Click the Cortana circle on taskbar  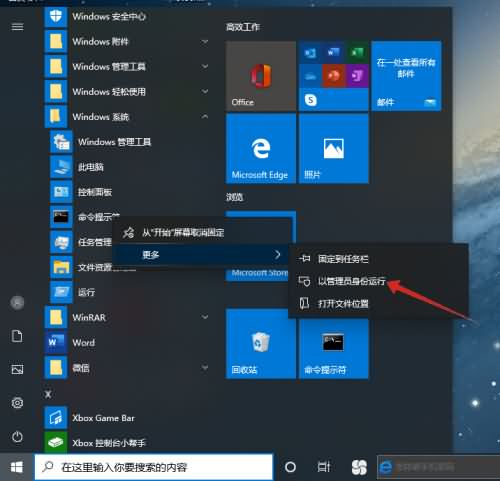(290, 467)
